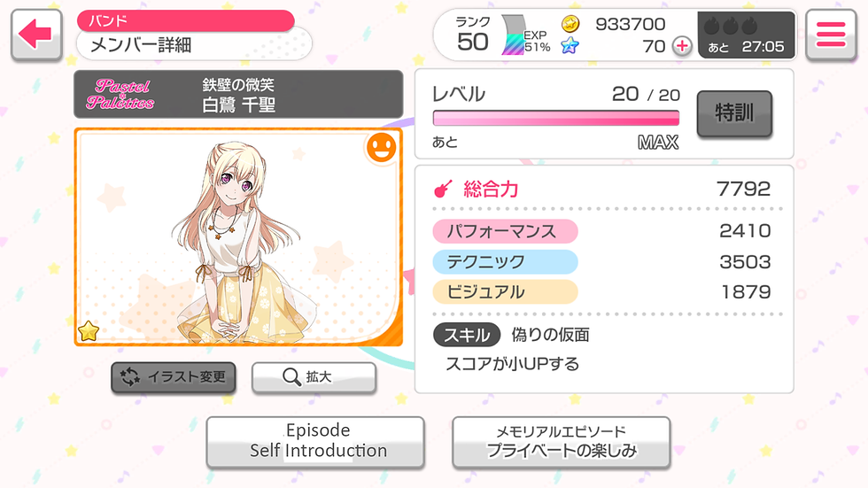868x488 pixels.
Task: Click the pink level progress bar
Action: [x=556, y=118]
